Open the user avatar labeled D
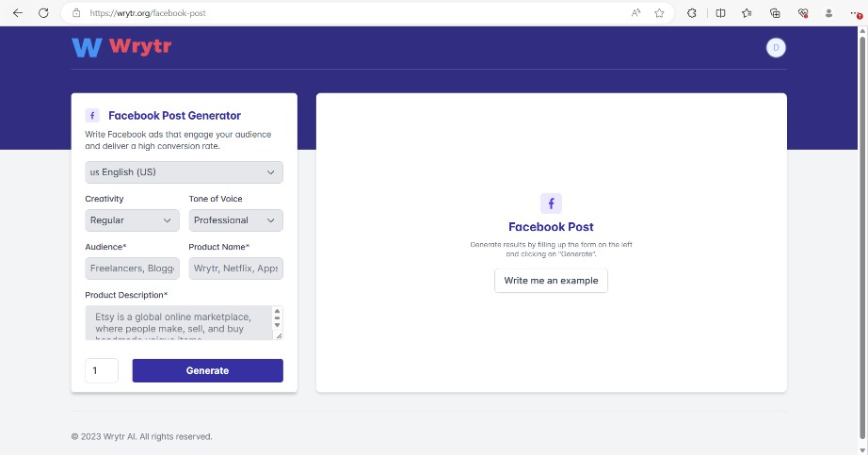This screenshot has height=455, width=868. tap(776, 48)
